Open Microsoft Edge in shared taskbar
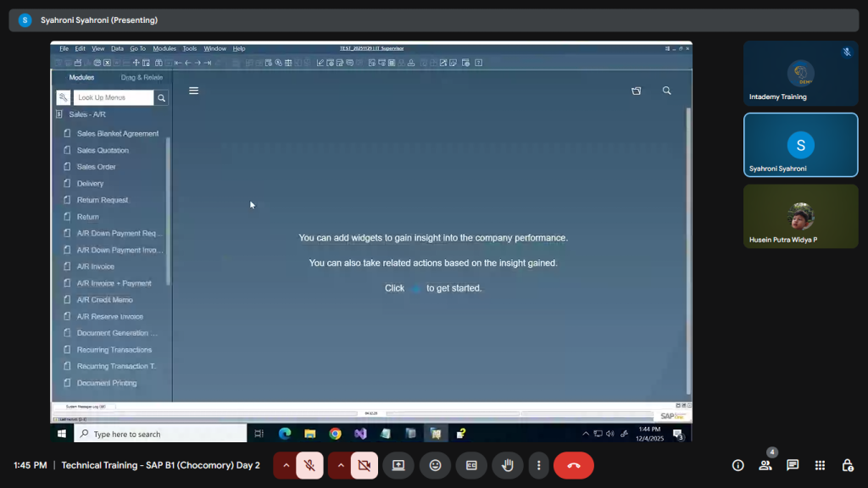The image size is (868, 488). coord(285,434)
